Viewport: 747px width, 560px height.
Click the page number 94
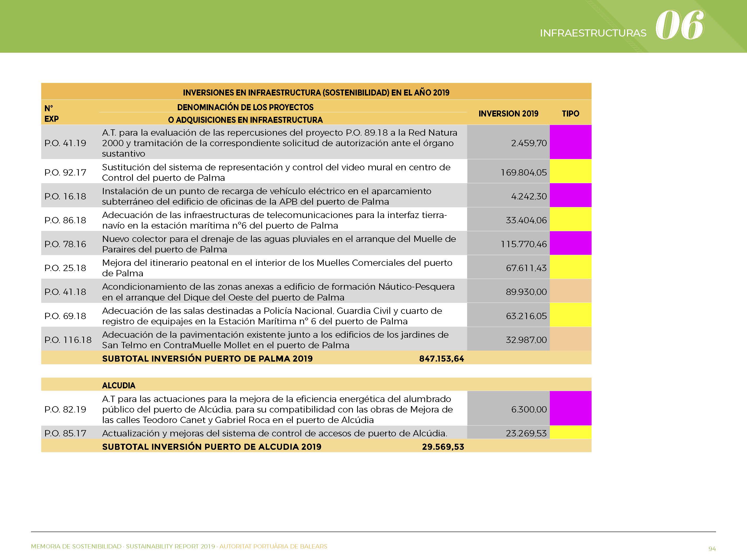[712, 549]
